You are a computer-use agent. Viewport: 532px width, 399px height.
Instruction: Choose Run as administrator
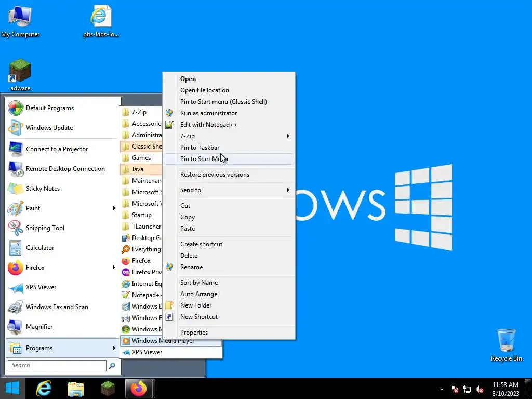pos(229,113)
